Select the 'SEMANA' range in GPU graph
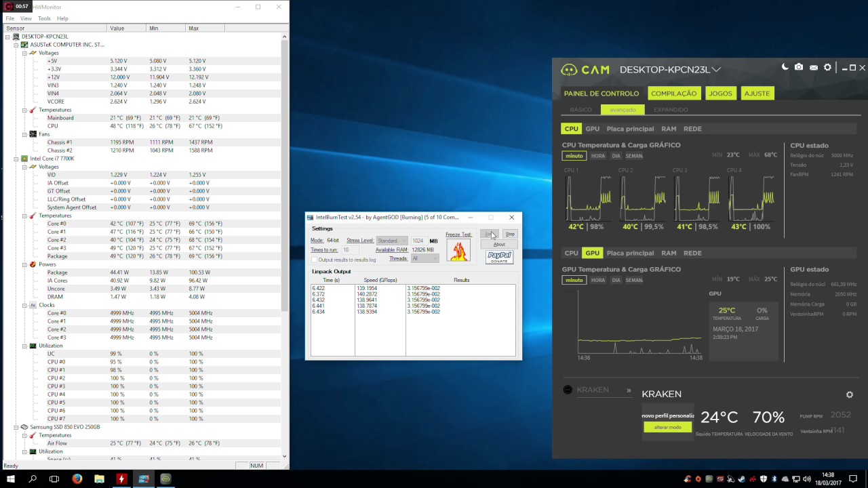Screen dimensions: 868x488 [634, 280]
